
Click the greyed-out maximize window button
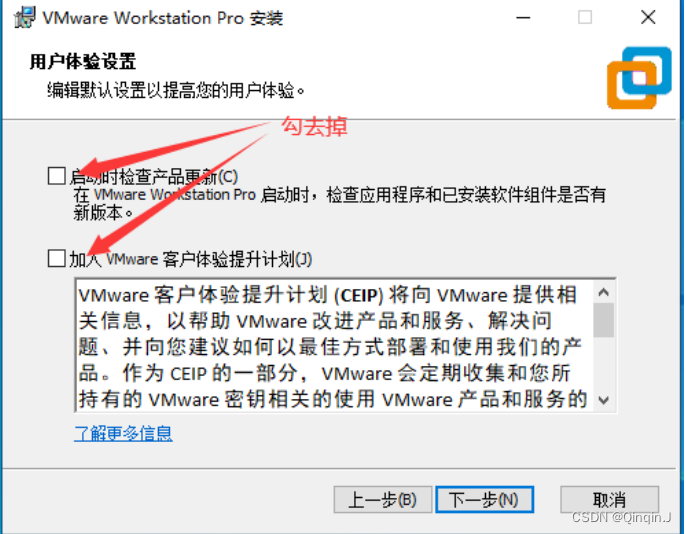coord(585,18)
